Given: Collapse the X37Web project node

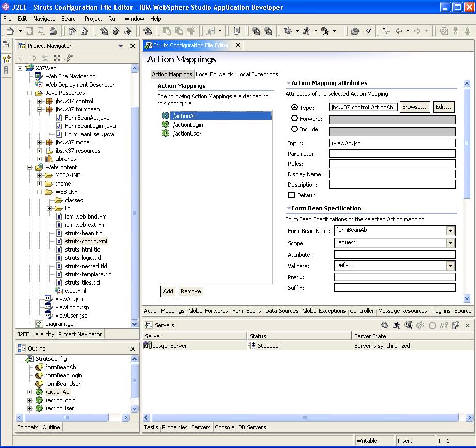Looking at the screenshot, I should 20,68.
